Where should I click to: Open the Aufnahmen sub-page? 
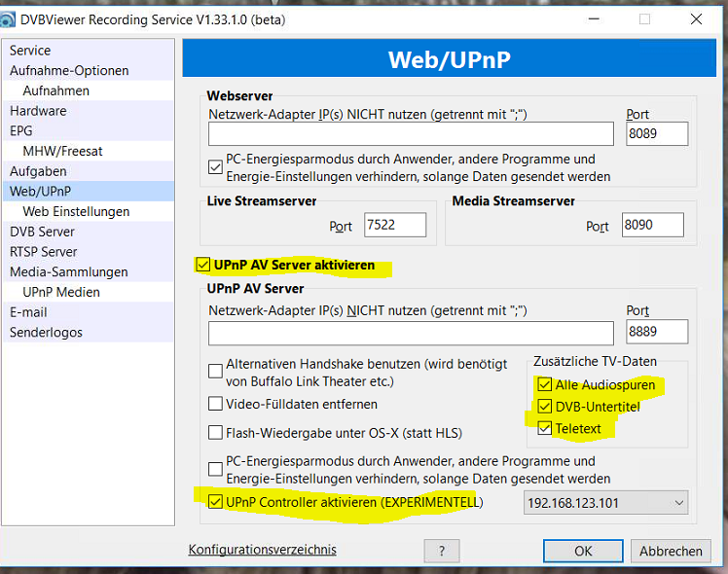click(89, 90)
